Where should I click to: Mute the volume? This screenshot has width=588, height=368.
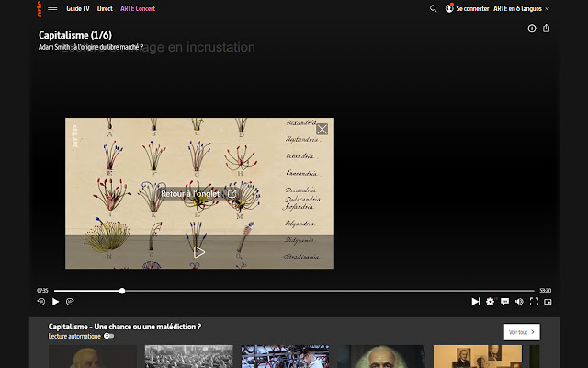pyautogui.click(x=519, y=302)
